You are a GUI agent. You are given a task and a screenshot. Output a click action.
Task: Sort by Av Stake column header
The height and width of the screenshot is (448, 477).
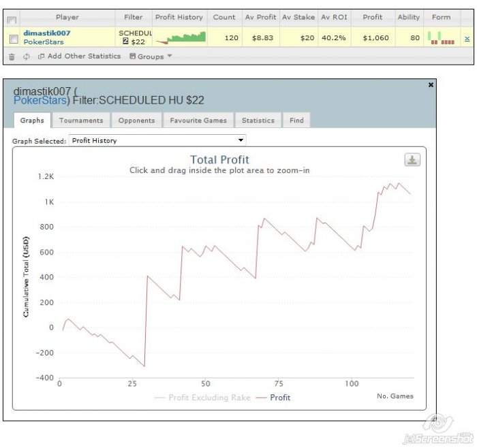pyautogui.click(x=298, y=17)
